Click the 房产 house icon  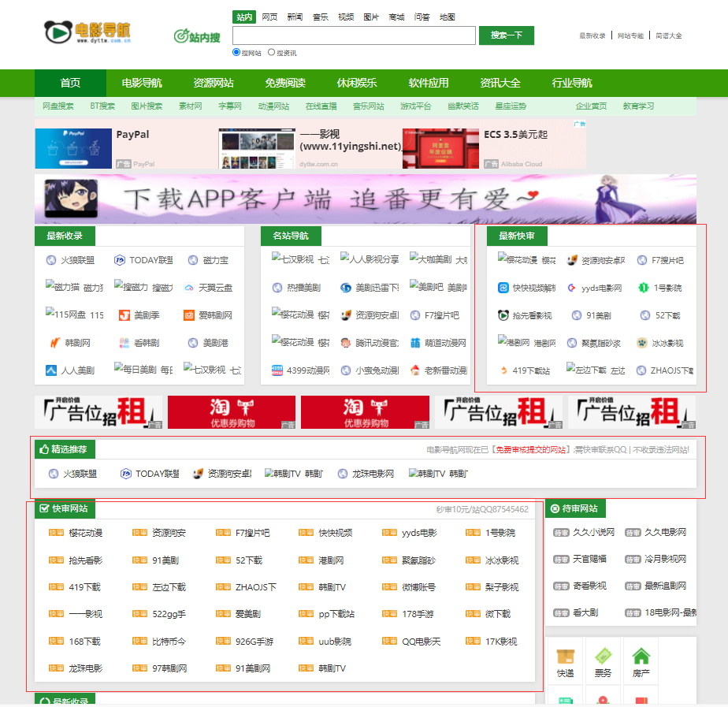(x=641, y=657)
